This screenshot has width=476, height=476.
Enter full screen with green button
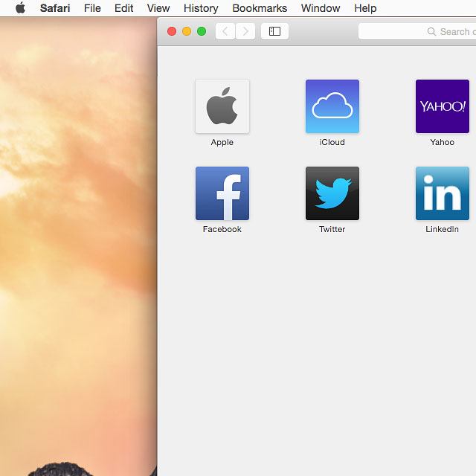(202, 31)
